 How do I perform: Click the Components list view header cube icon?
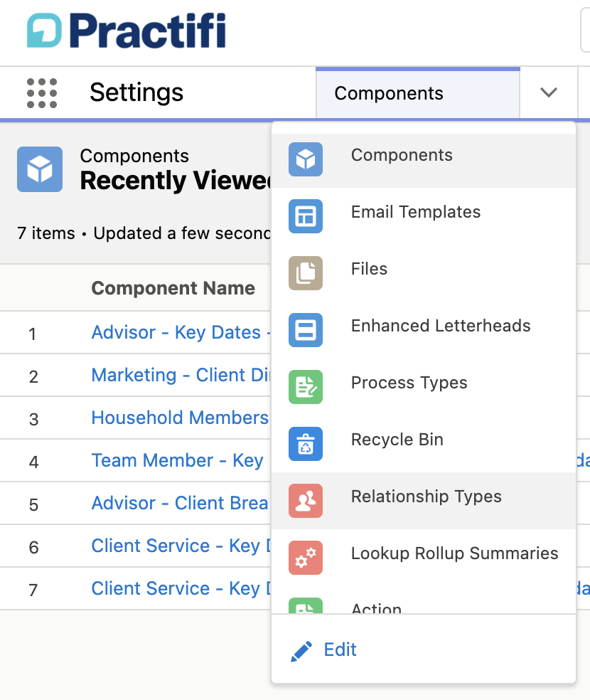tap(40, 169)
